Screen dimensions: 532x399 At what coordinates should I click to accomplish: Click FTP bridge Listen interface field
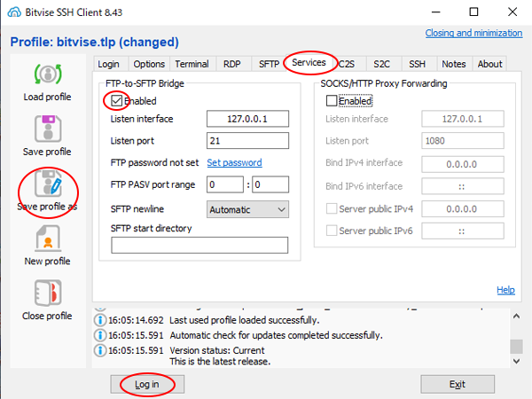tap(247, 119)
